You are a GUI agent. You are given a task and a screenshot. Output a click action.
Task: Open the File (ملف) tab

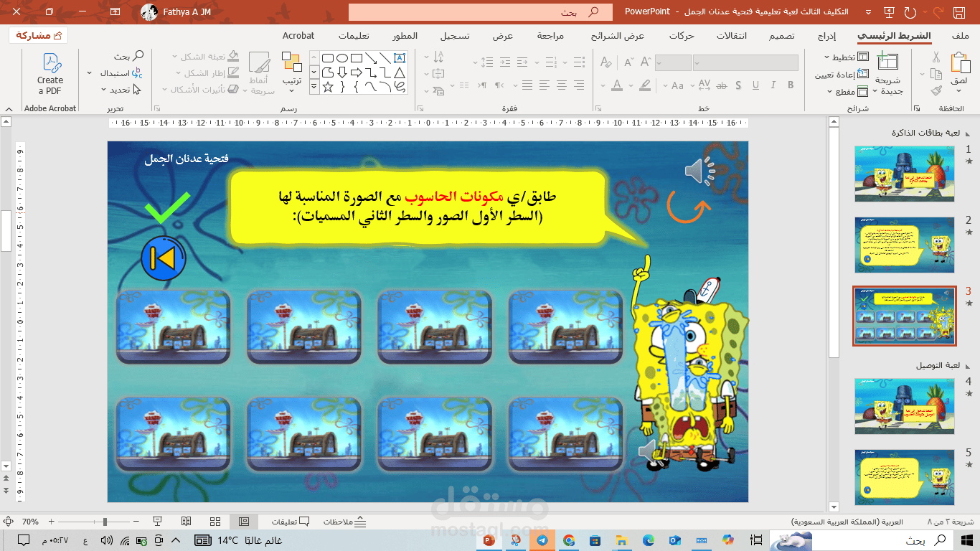click(x=960, y=36)
